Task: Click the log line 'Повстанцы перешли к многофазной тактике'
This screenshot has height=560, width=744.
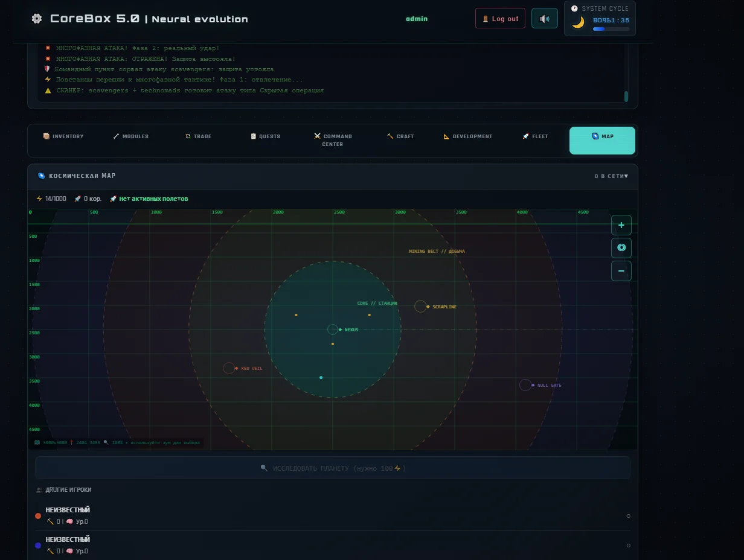Action: coord(174,80)
